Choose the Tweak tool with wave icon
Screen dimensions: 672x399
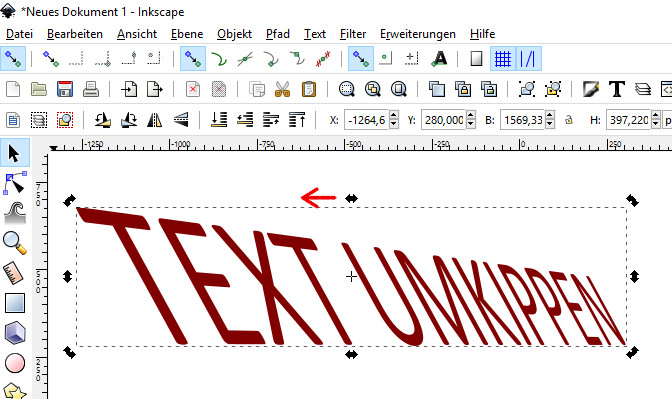(x=15, y=213)
